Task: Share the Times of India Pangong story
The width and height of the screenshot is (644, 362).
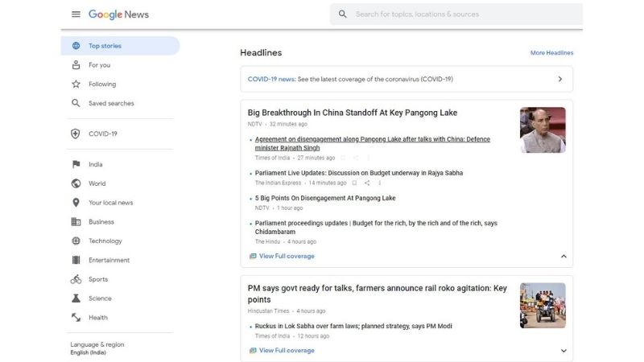Action: coord(356,158)
